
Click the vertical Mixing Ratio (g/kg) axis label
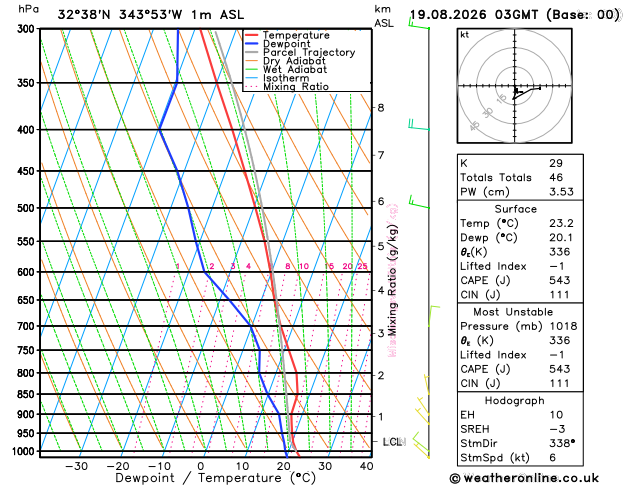click(392, 280)
